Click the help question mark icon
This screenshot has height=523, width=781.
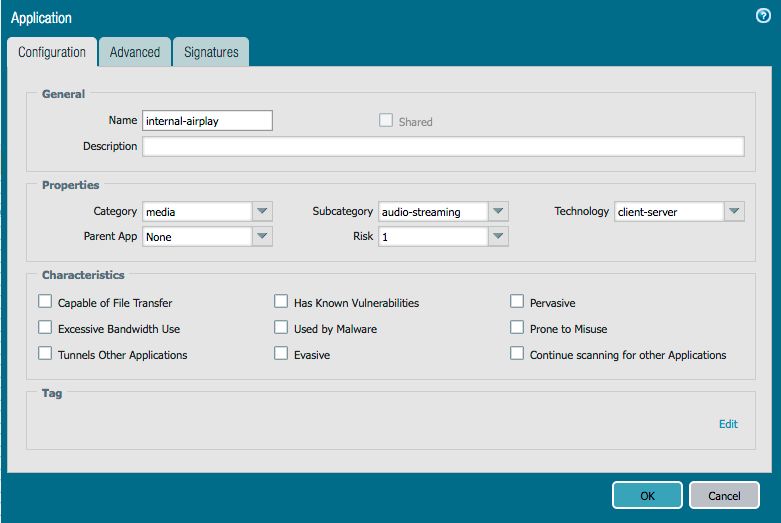763,16
